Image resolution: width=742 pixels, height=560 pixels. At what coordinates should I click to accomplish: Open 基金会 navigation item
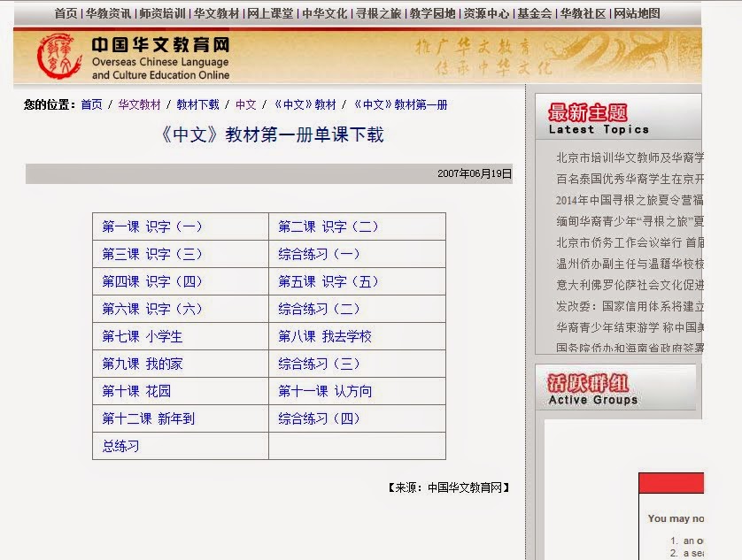[535, 14]
